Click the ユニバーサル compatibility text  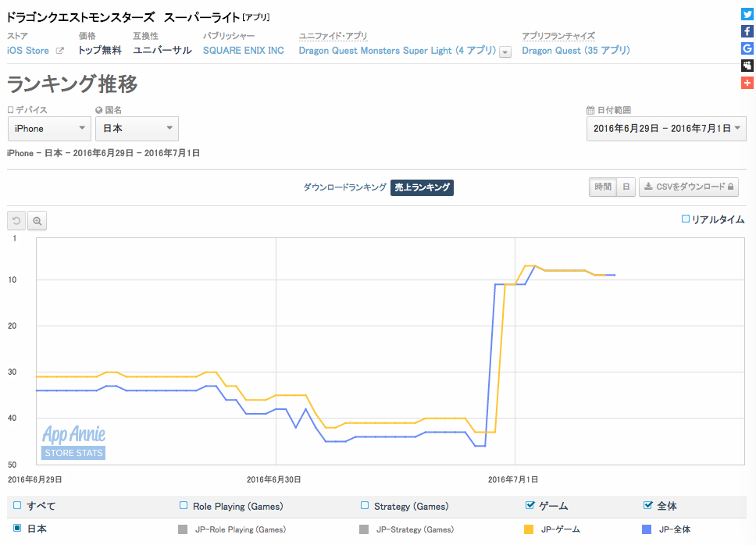pyautogui.click(x=162, y=51)
